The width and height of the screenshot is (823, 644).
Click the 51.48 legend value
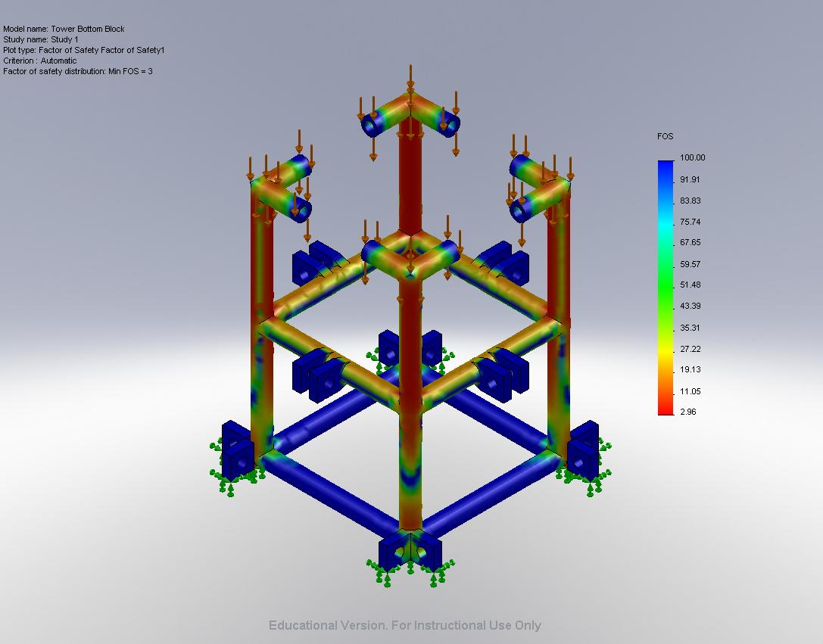pos(691,285)
